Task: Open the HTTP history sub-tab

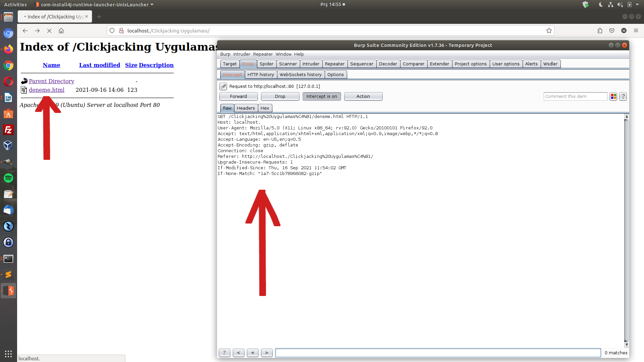Action: click(x=261, y=75)
